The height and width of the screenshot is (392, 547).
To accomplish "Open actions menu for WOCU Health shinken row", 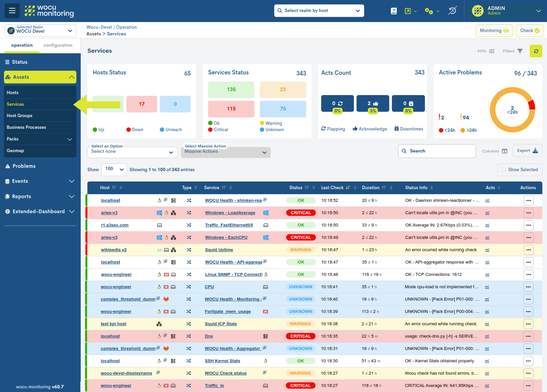I will click(x=529, y=201).
